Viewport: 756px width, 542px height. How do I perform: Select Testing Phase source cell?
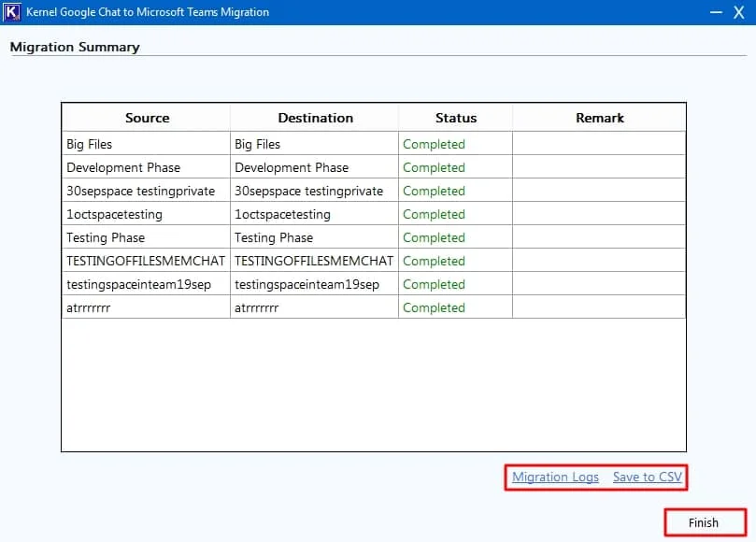[147, 237]
